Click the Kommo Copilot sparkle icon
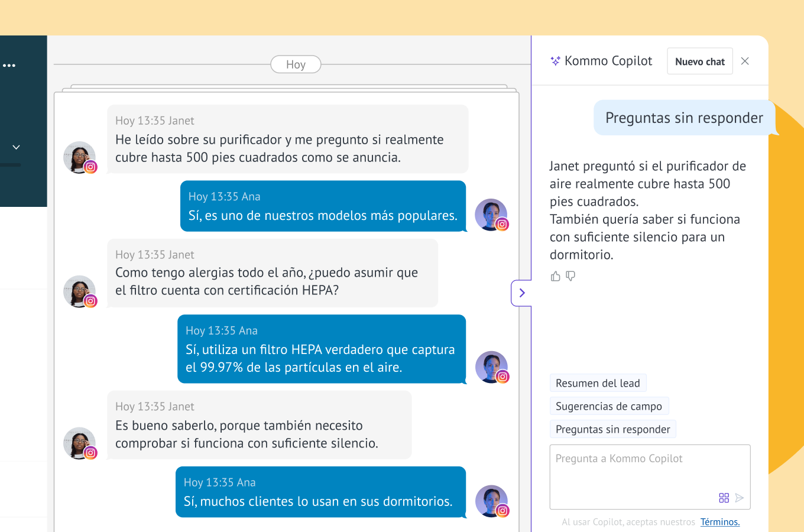Viewport: 804px width, 532px height. pyautogui.click(x=555, y=61)
